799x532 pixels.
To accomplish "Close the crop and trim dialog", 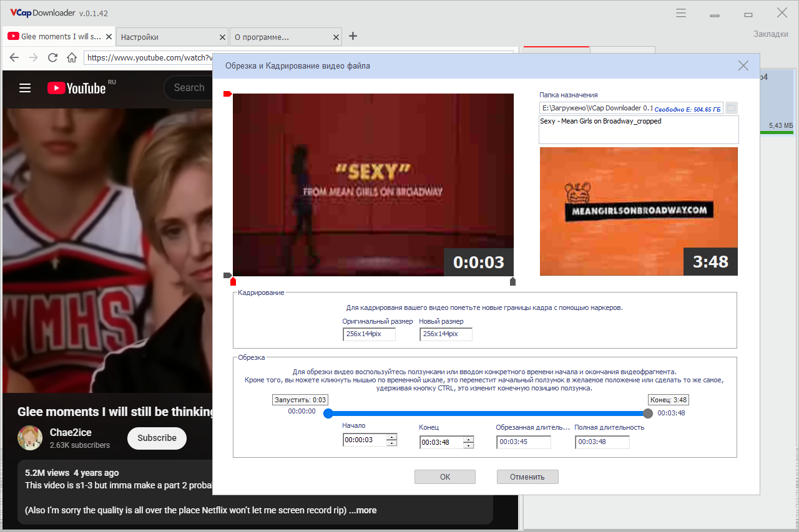I will 743,65.
